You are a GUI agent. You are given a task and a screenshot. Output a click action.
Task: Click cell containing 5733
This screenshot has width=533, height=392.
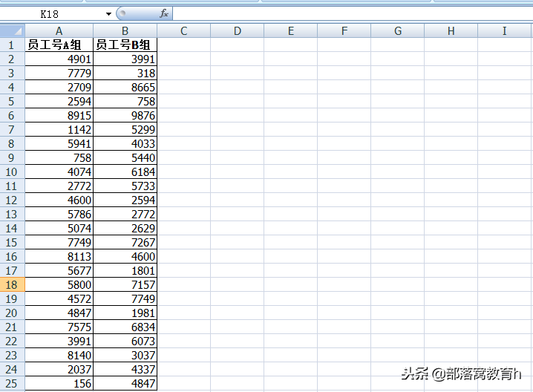pos(125,186)
